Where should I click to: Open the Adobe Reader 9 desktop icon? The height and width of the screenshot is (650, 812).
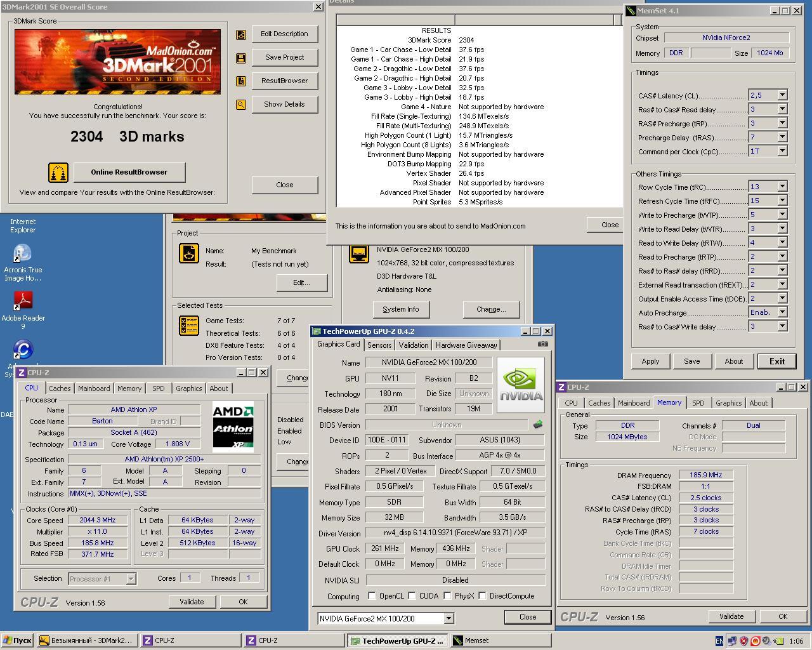23,310
